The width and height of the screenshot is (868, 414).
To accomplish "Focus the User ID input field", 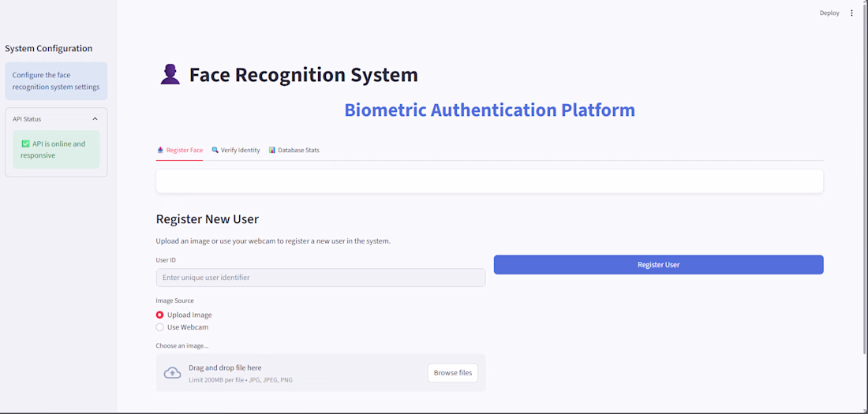I will [x=320, y=278].
